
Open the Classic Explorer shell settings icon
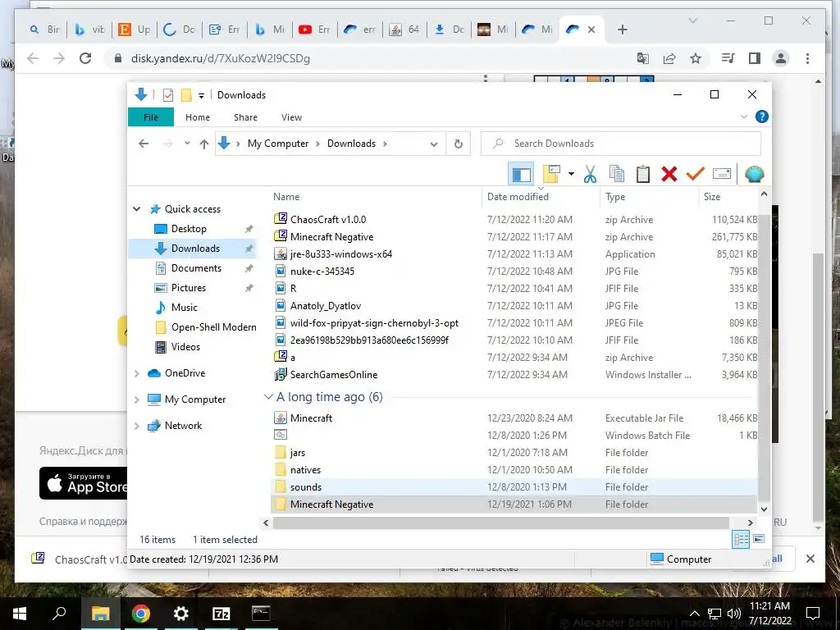click(755, 174)
